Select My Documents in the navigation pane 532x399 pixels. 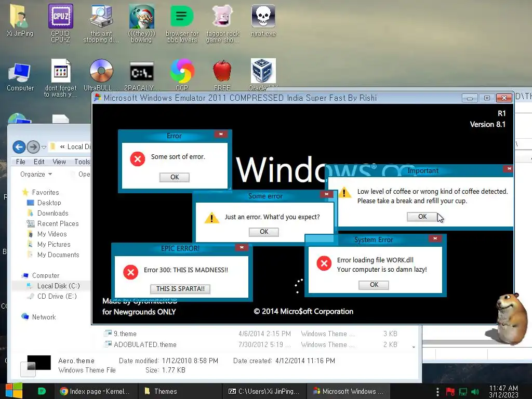(x=53, y=255)
